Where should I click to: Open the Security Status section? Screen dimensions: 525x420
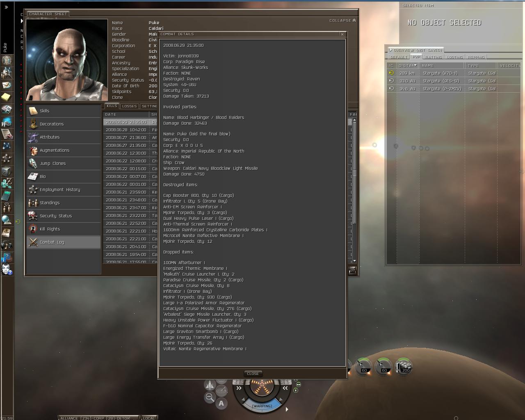(64, 216)
